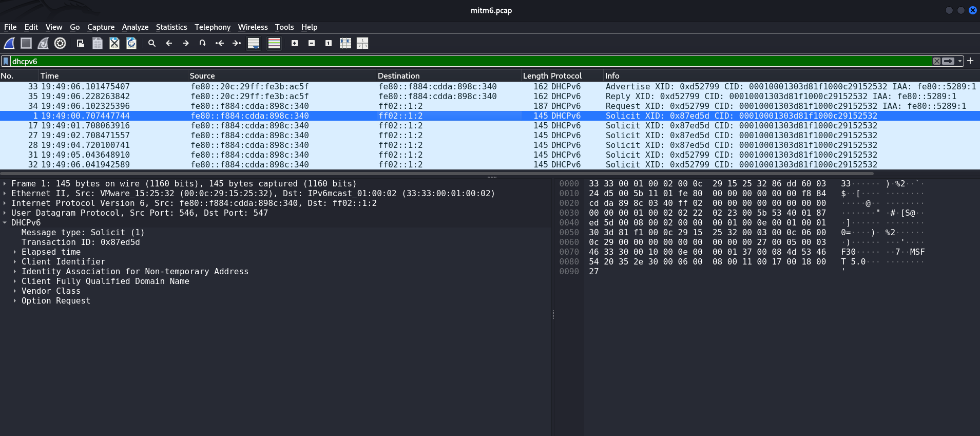Viewport: 980px width, 436px height.
Task: Sort packets by Length column header
Action: pos(535,76)
